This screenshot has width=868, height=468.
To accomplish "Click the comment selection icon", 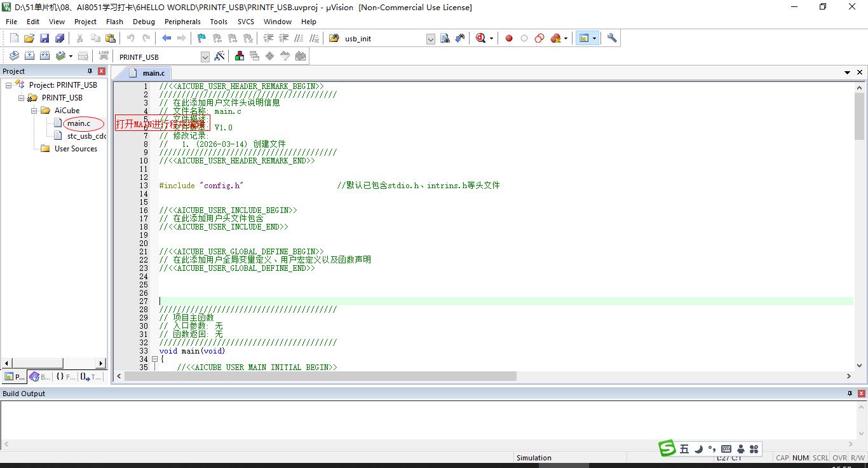I will [x=299, y=38].
